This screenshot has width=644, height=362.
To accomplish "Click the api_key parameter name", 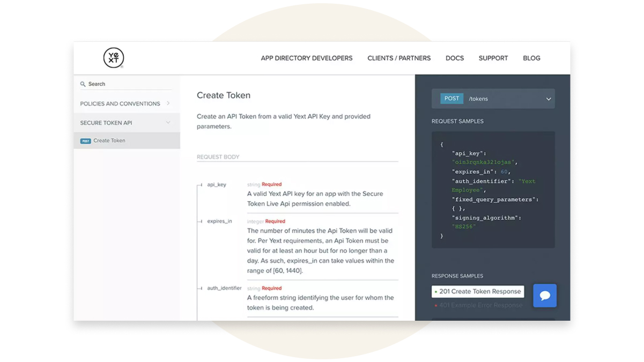I will [217, 184].
